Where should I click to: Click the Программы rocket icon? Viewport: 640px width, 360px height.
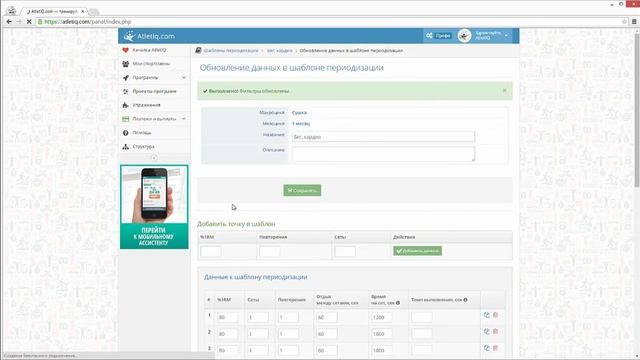[x=126, y=78]
